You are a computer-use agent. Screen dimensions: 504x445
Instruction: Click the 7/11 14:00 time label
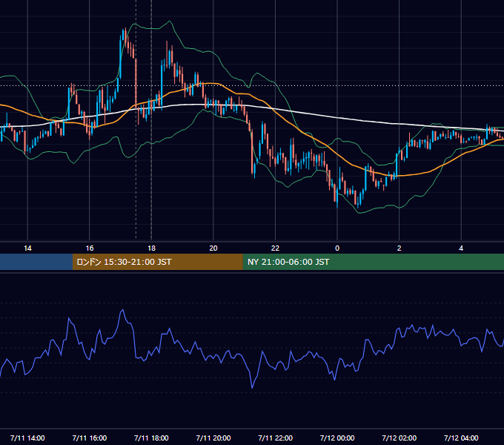[x=27, y=438]
